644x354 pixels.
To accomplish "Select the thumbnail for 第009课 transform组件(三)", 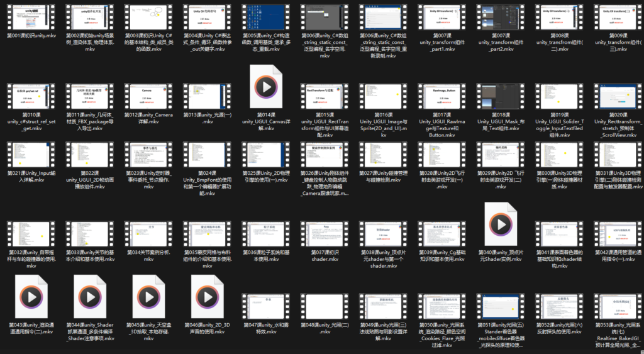I will click(618, 17).
